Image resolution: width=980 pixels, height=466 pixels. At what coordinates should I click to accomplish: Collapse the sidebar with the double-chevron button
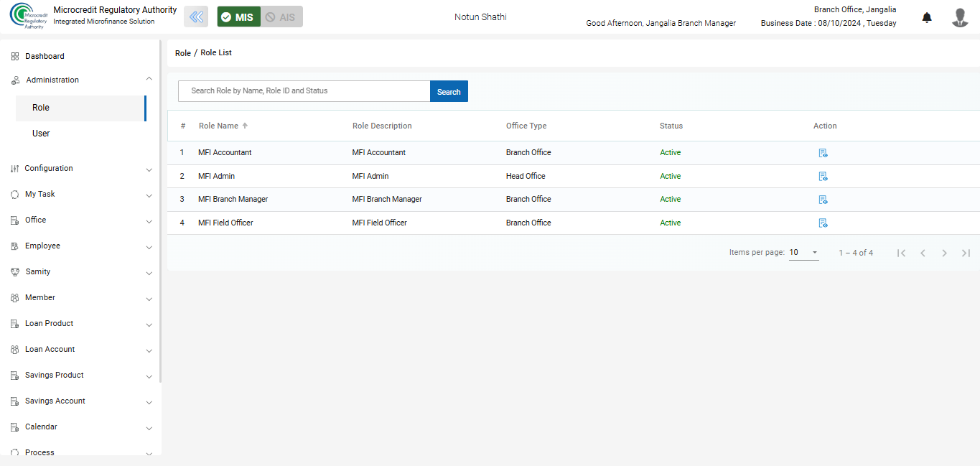196,17
